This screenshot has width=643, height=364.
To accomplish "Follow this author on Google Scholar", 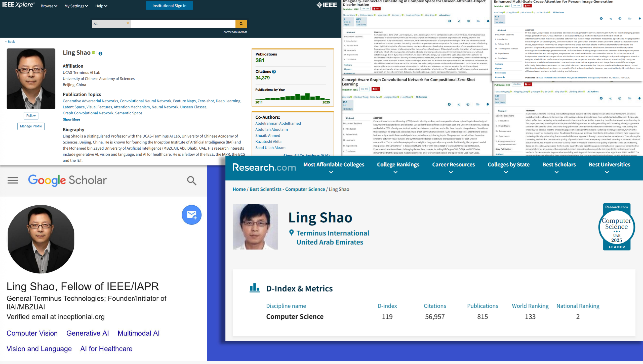I will tap(191, 215).
